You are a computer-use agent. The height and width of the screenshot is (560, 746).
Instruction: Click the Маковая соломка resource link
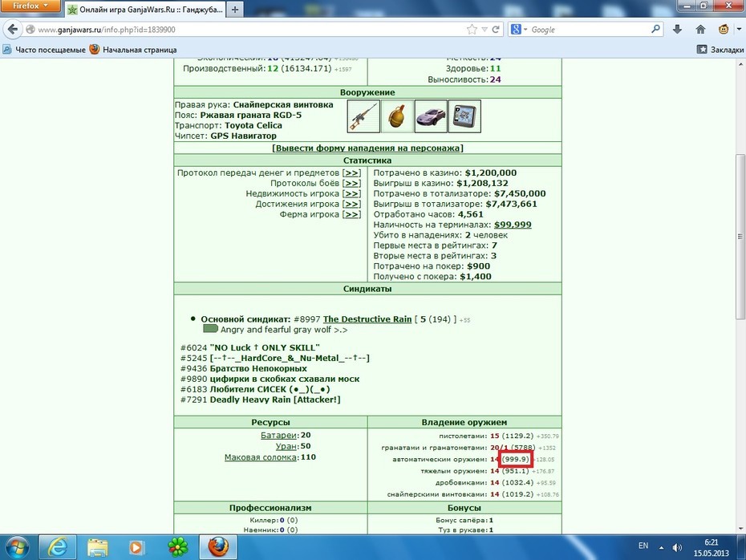click(261, 457)
